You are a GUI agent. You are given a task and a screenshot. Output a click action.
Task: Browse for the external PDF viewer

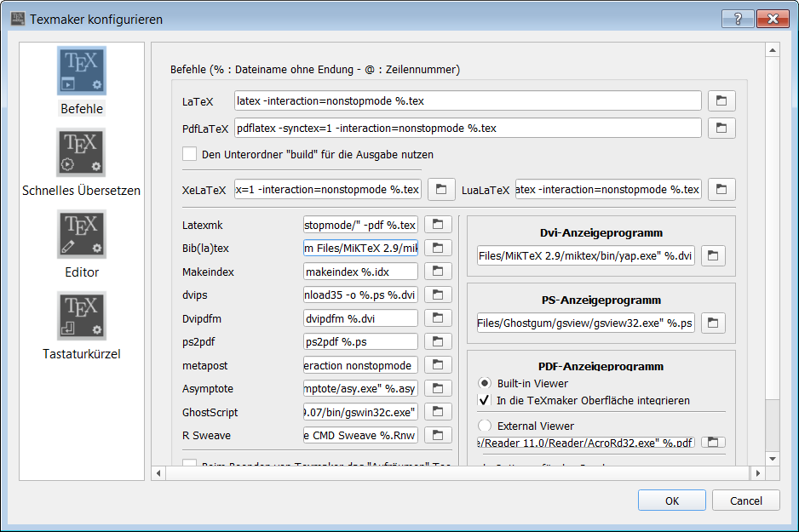click(x=713, y=443)
